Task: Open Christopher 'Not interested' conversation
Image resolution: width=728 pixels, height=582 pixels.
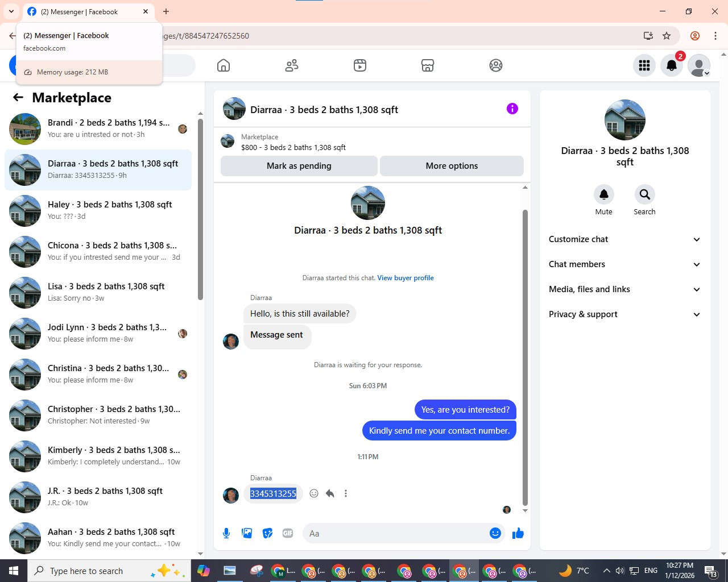Action: pyautogui.click(x=98, y=415)
